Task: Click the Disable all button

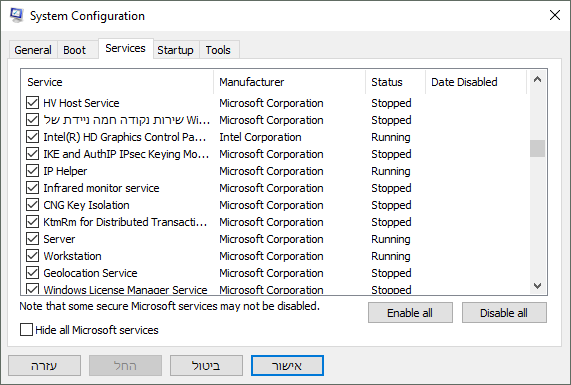Action: (504, 313)
